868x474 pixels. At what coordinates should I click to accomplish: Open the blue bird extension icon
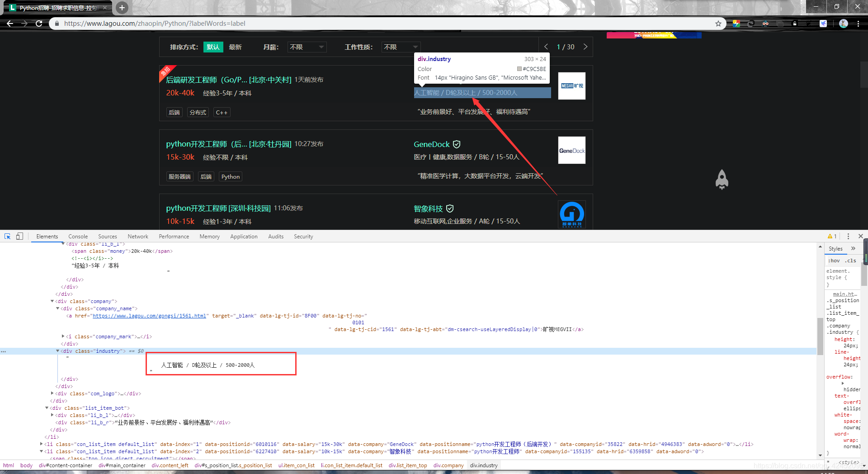coord(823,24)
